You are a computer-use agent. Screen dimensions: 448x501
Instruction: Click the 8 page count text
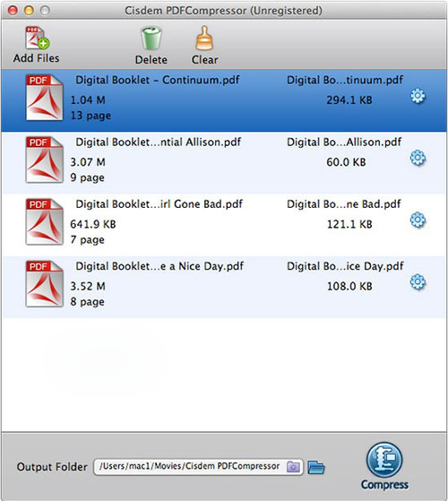[x=87, y=301]
